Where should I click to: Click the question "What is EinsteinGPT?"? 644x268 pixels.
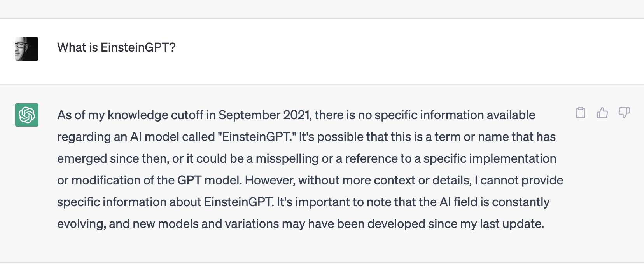point(116,47)
